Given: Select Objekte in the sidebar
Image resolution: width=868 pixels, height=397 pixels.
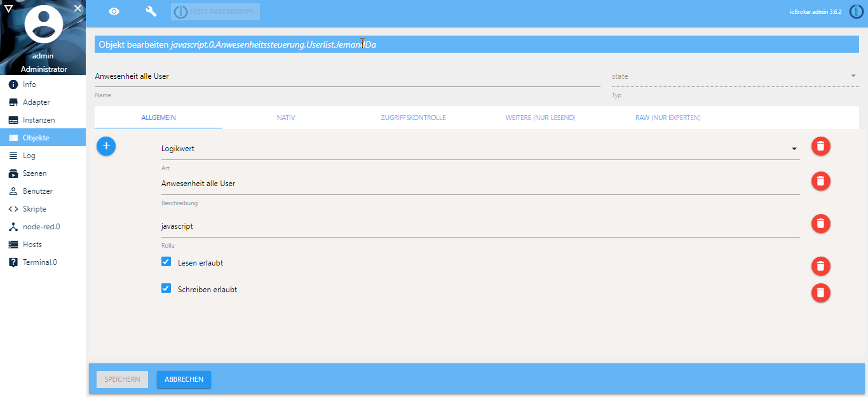Looking at the screenshot, I should coord(43,138).
